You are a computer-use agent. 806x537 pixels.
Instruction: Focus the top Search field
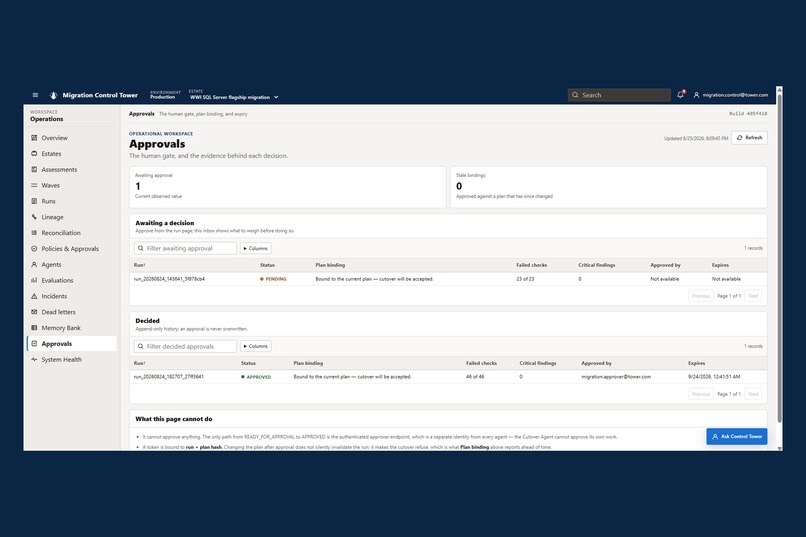pos(619,95)
